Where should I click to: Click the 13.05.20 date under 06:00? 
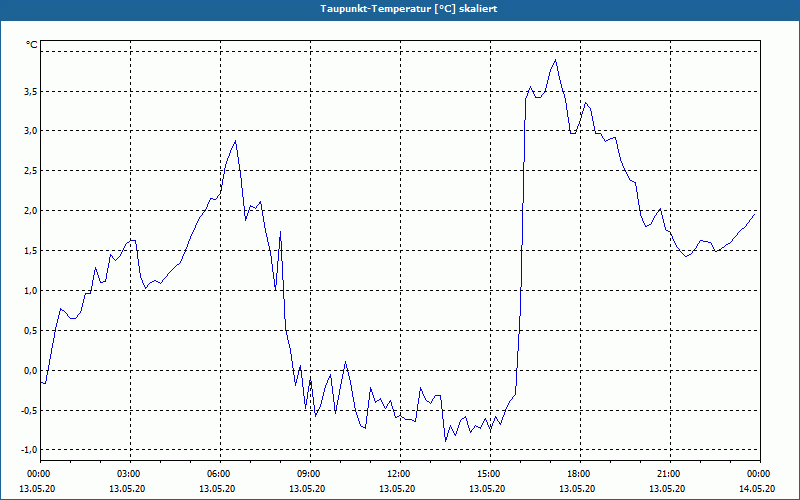(217, 488)
